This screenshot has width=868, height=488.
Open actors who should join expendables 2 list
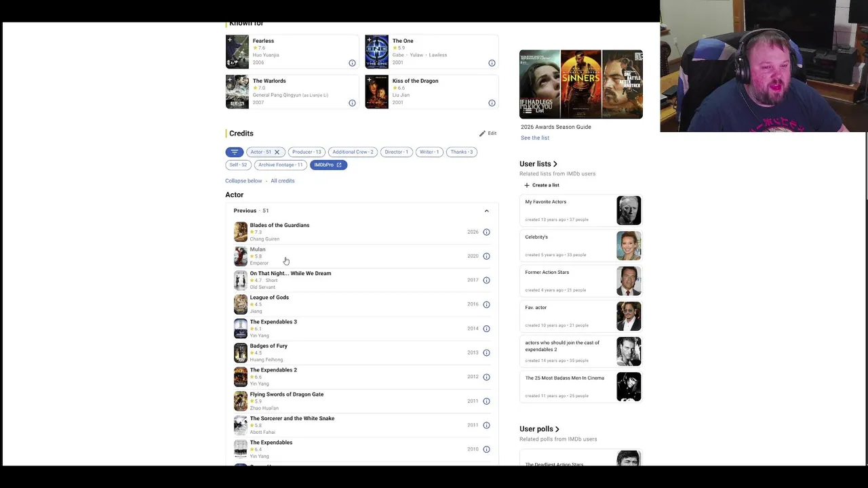pyautogui.click(x=583, y=352)
